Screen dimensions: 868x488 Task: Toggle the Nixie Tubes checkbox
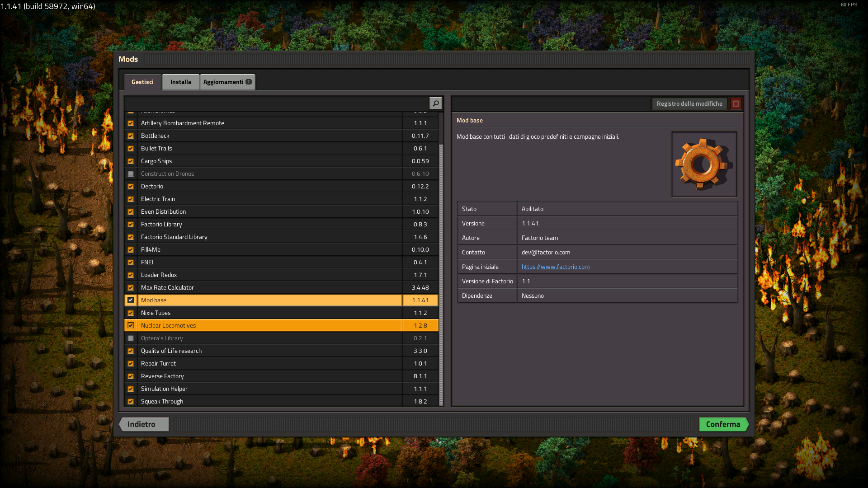point(131,313)
